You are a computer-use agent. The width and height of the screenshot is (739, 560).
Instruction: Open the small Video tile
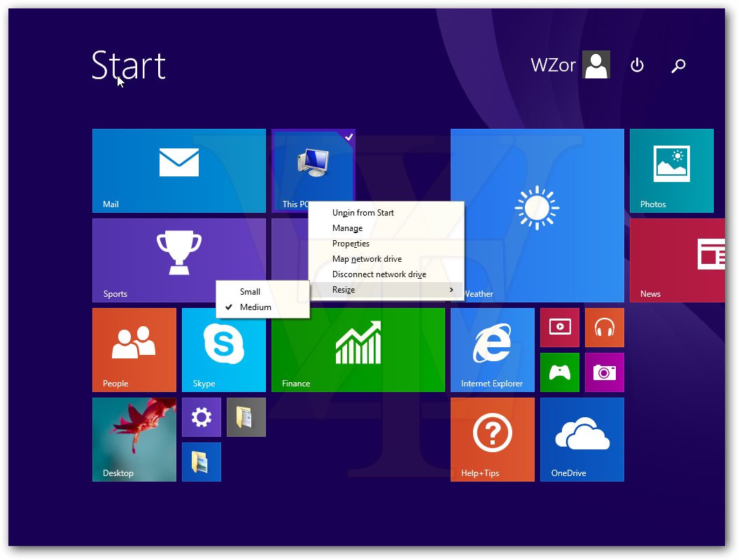559,328
